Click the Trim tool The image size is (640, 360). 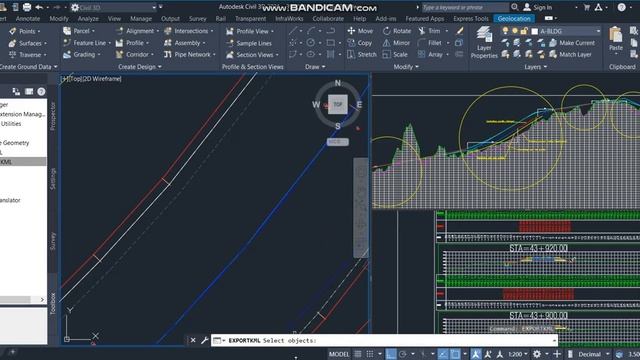[x=429, y=31]
